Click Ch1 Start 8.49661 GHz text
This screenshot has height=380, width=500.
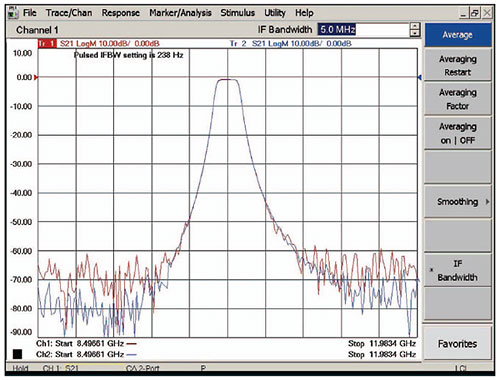click(80, 343)
